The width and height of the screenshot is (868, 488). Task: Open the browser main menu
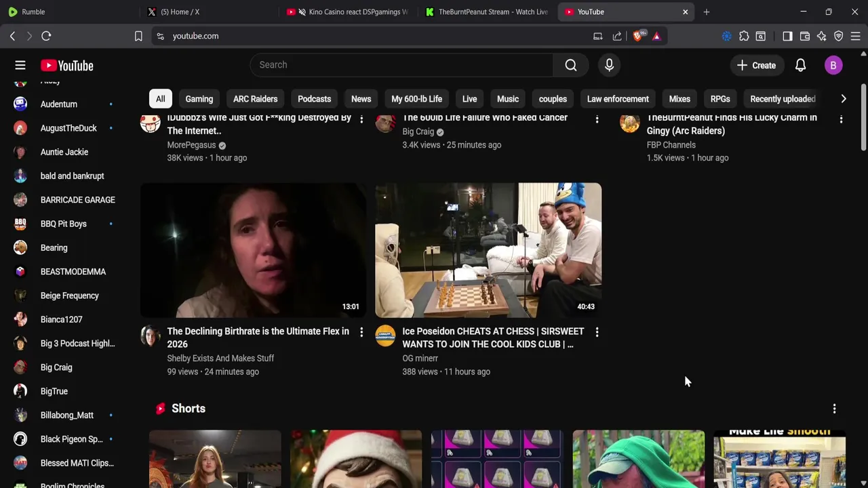[856, 36]
